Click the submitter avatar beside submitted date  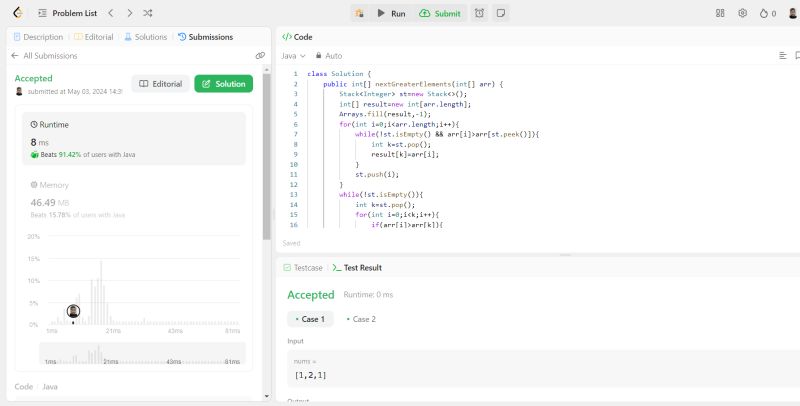(x=19, y=91)
